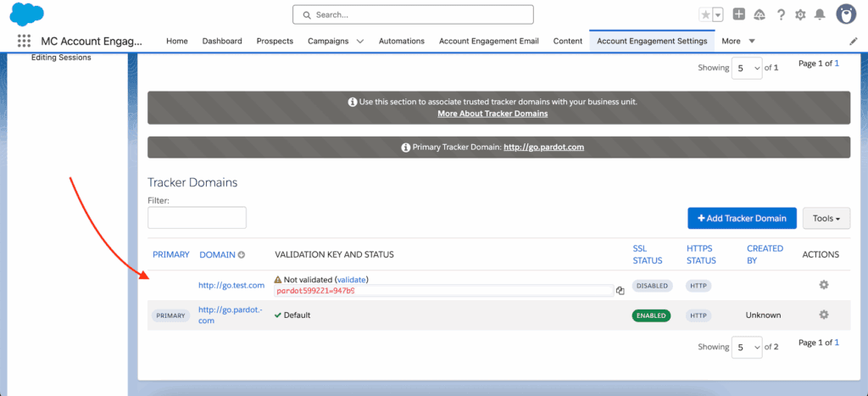Click the pardot599221 validation key field
The image size is (868, 396).
click(x=444, y=290)
